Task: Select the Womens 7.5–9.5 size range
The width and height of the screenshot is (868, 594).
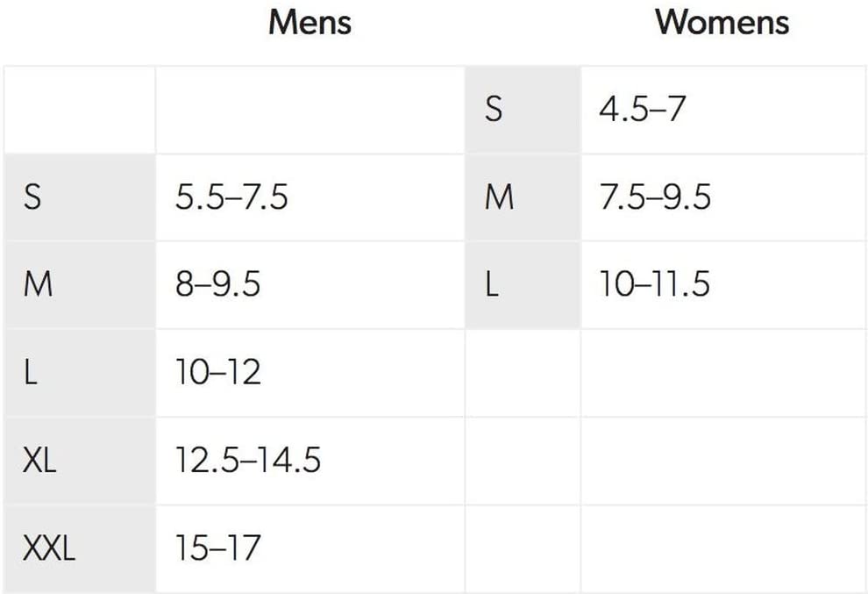Action: pyautogui.click(x=655, y=197)
